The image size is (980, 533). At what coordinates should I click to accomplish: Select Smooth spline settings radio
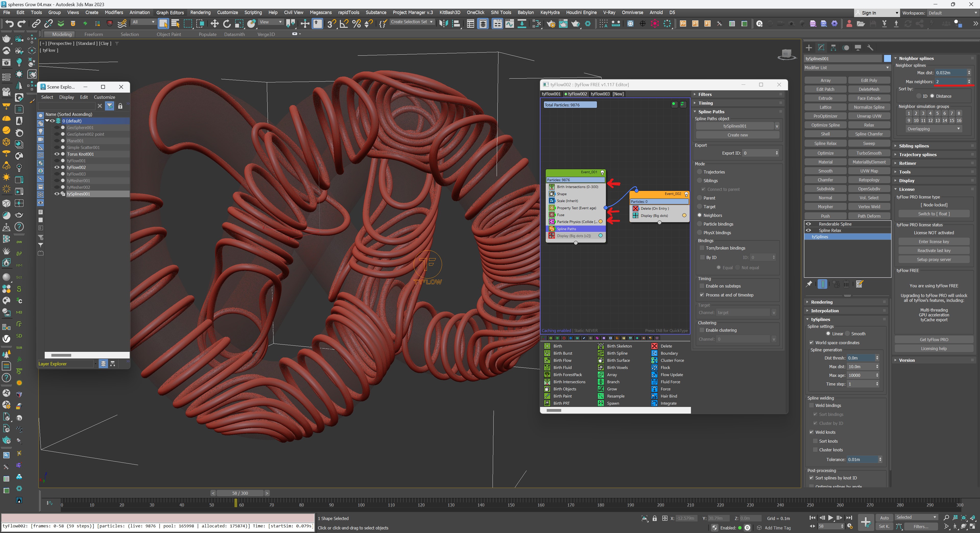[x=847, y=333]
